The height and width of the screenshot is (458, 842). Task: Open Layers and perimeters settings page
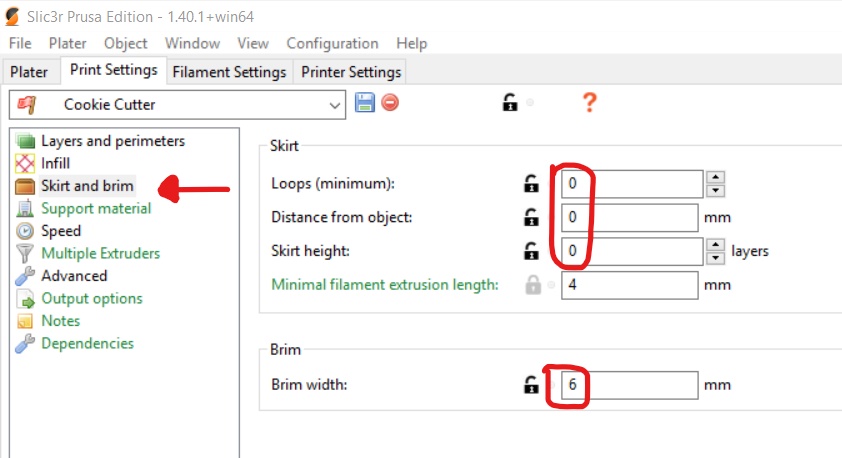(x=113, y=141)
